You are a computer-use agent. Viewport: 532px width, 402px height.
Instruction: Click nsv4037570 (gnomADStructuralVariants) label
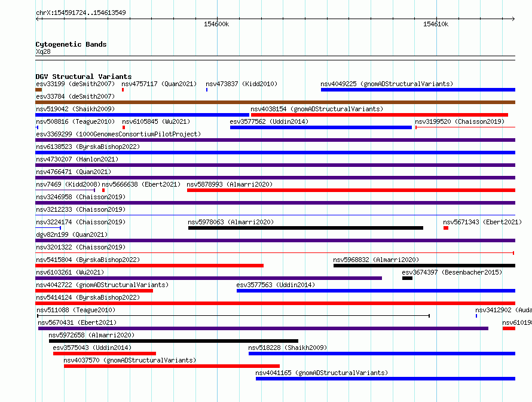tap(130, 360)
